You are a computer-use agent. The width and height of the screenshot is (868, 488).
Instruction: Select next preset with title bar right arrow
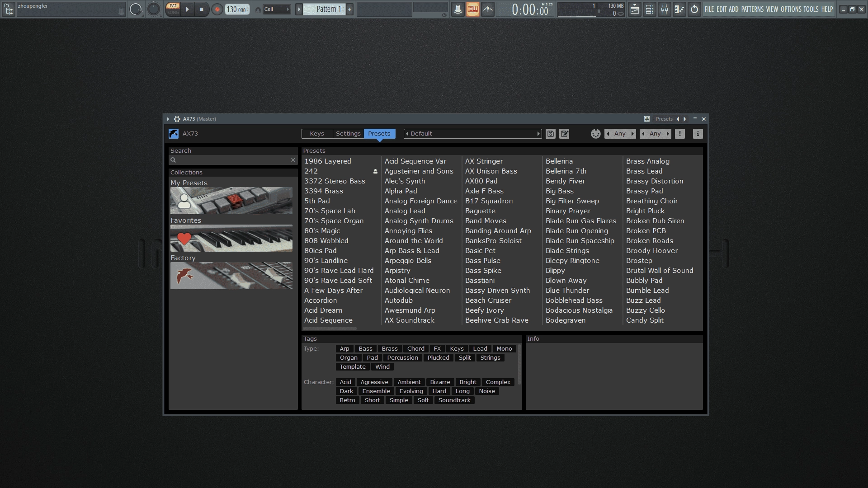685,119
